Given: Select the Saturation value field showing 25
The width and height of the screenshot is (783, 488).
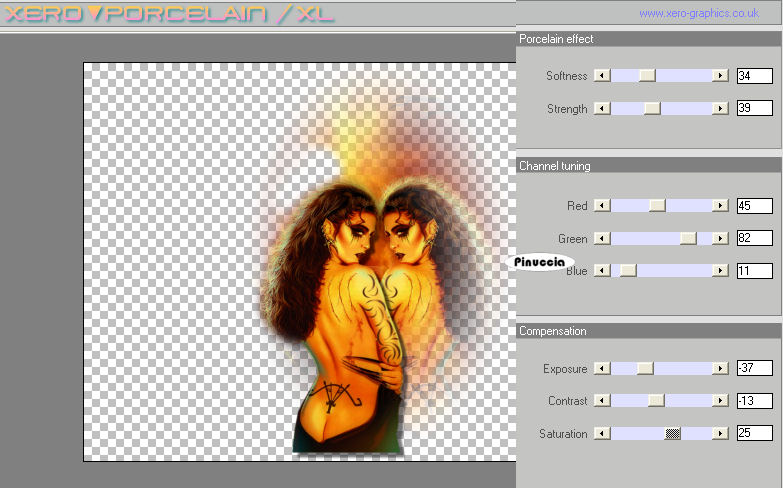Looking at the screenshot, I should 755,433.
